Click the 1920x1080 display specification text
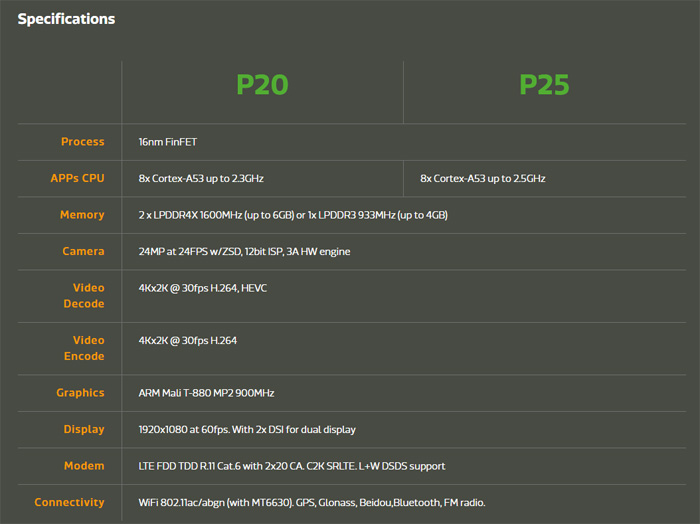Image resolution: width=700 pixels, height=524 pixels. tap(247, 429)
